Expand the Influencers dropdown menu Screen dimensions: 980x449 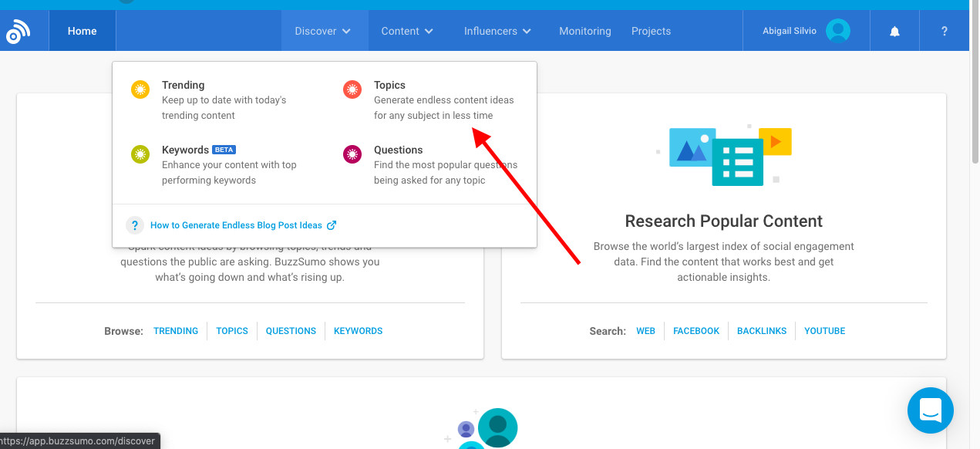[x=497, y=31]
